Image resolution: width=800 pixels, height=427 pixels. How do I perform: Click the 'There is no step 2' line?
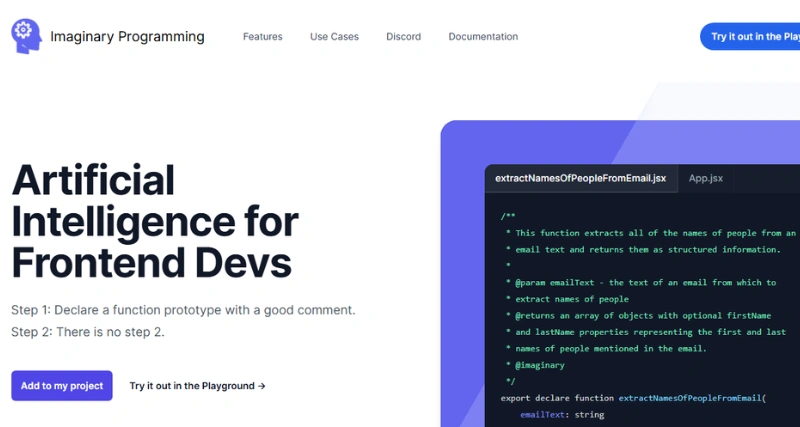[x=88, y=331]
